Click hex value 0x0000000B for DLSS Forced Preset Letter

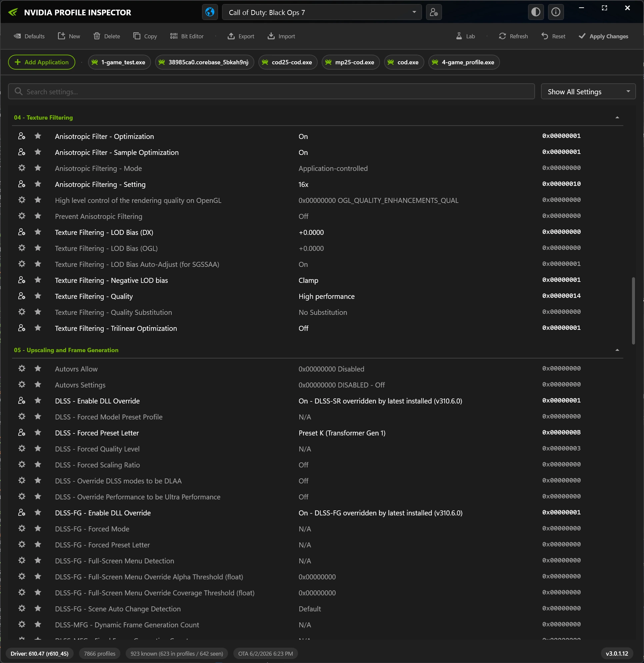coord(561,432)
